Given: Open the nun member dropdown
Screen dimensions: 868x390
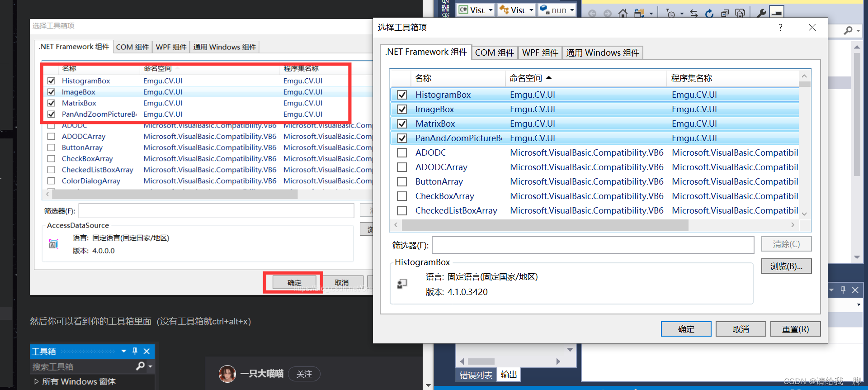Looking at the screenshot, I should pos(572,10).
